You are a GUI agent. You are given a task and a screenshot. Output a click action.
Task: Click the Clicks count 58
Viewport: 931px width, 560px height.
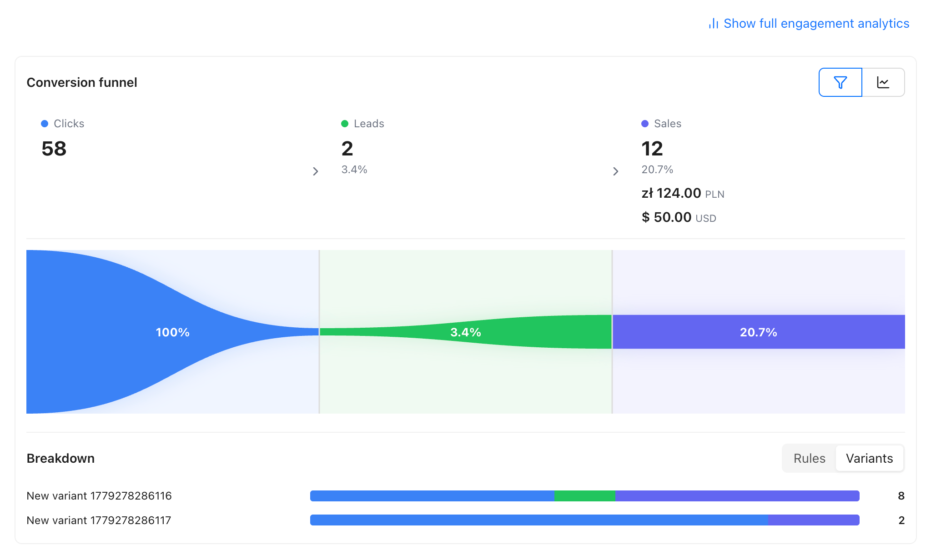click(54, 149)
